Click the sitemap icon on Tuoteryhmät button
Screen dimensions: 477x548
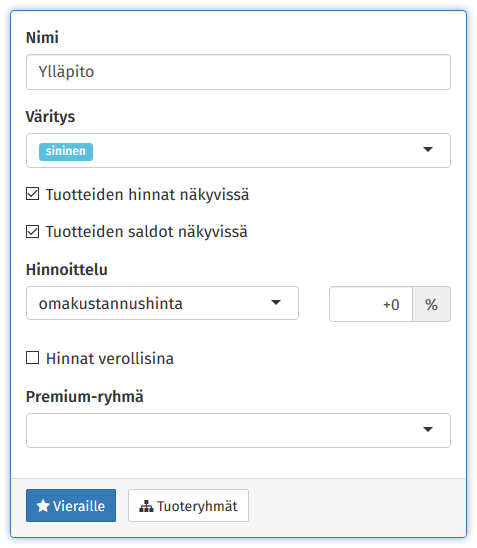point(146,506)
